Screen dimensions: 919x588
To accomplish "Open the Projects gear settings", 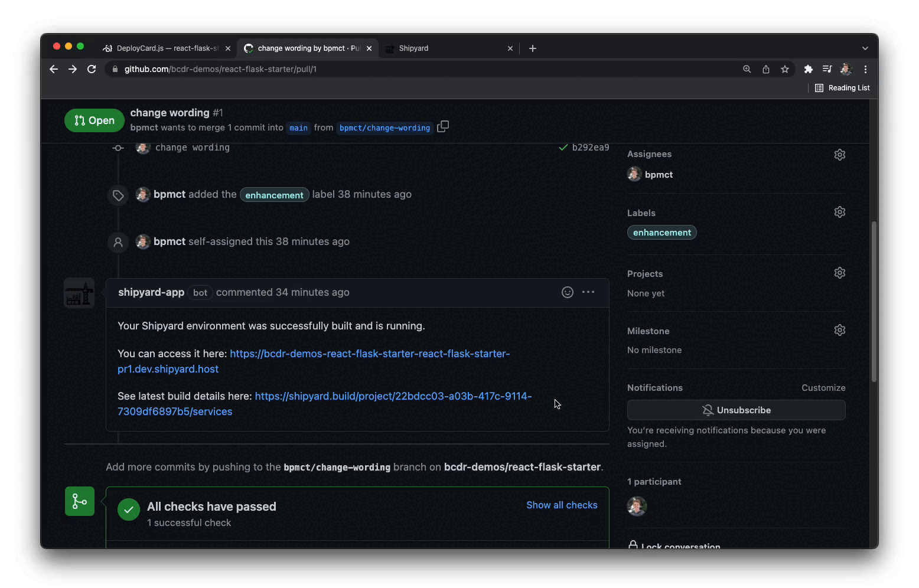I will (x=840, y=273).
